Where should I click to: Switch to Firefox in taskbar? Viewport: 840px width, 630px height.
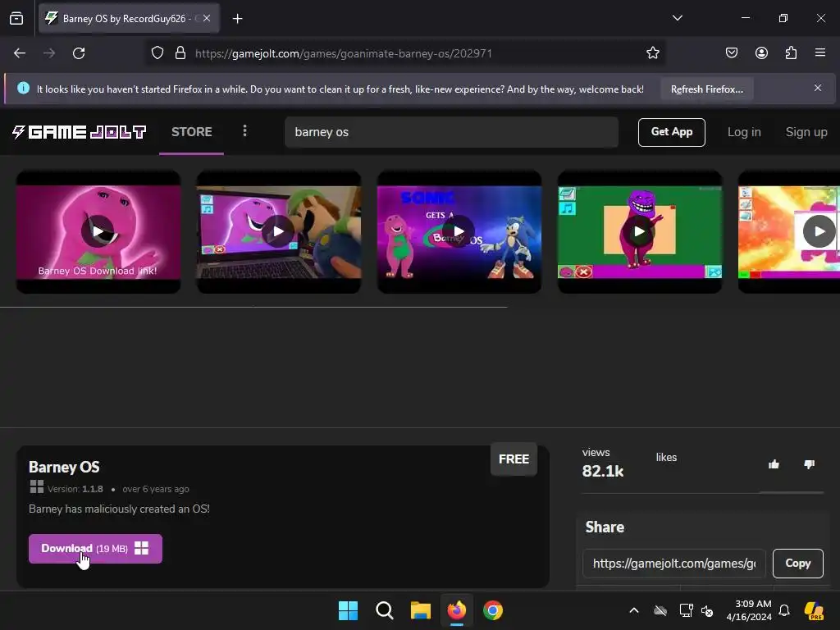(x=457, y=610)
